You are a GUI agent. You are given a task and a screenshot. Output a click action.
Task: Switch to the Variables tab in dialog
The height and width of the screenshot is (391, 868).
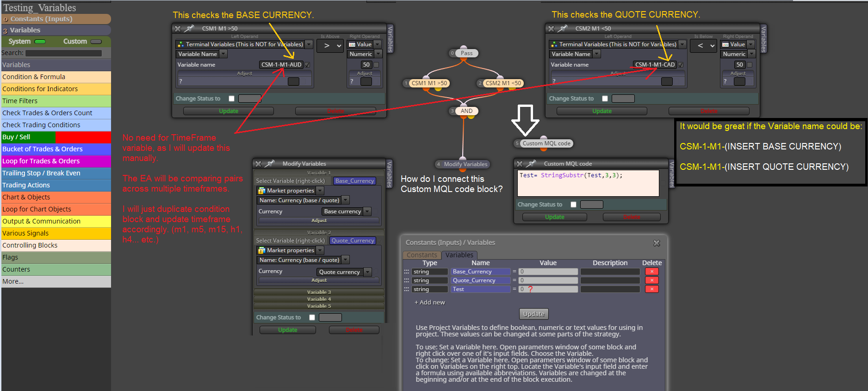tap(459, 255)
